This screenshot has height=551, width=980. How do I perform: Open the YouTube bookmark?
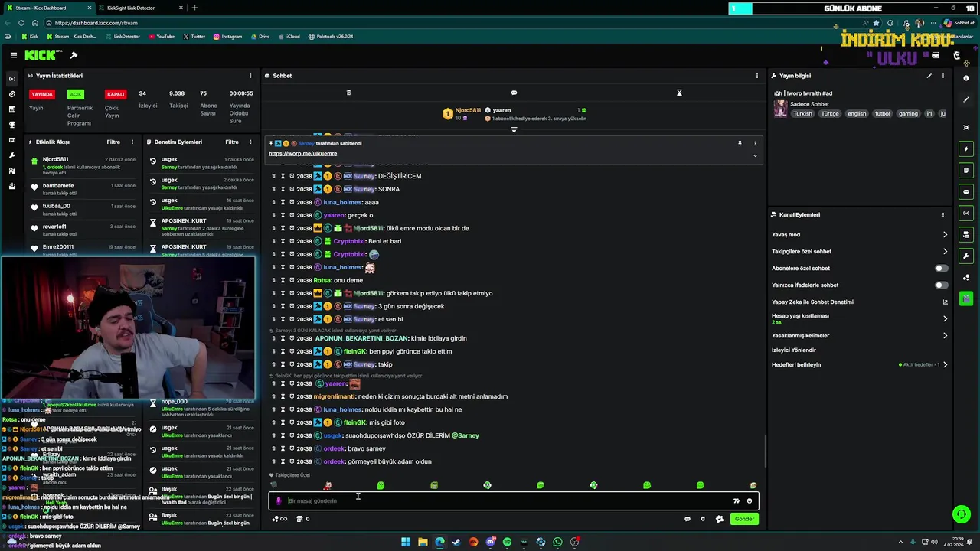pyautogui.click(x=162, y=37)
